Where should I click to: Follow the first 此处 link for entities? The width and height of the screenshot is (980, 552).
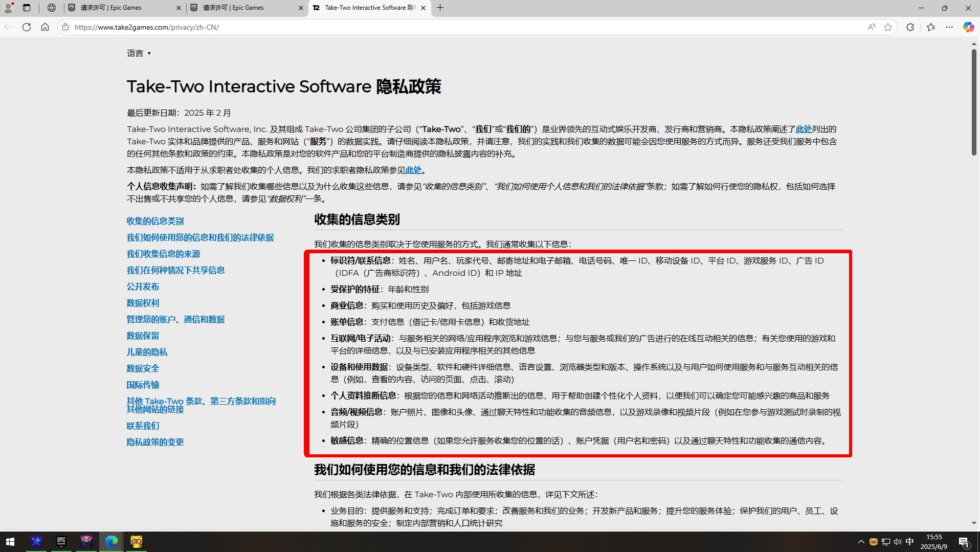coord(804,129)
